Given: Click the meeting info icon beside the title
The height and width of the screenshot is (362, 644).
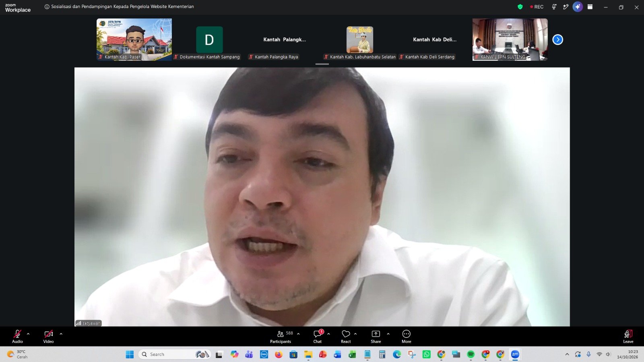Looking at the screenshot, I should (47, 7).
